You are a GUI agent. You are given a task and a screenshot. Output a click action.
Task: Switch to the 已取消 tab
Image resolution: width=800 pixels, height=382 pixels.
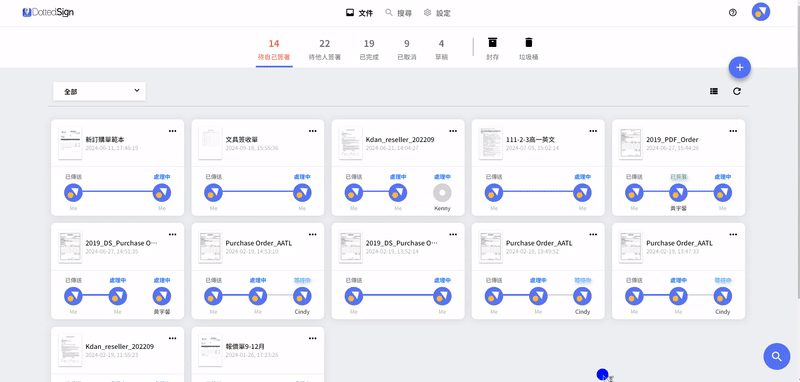(407, 50)
